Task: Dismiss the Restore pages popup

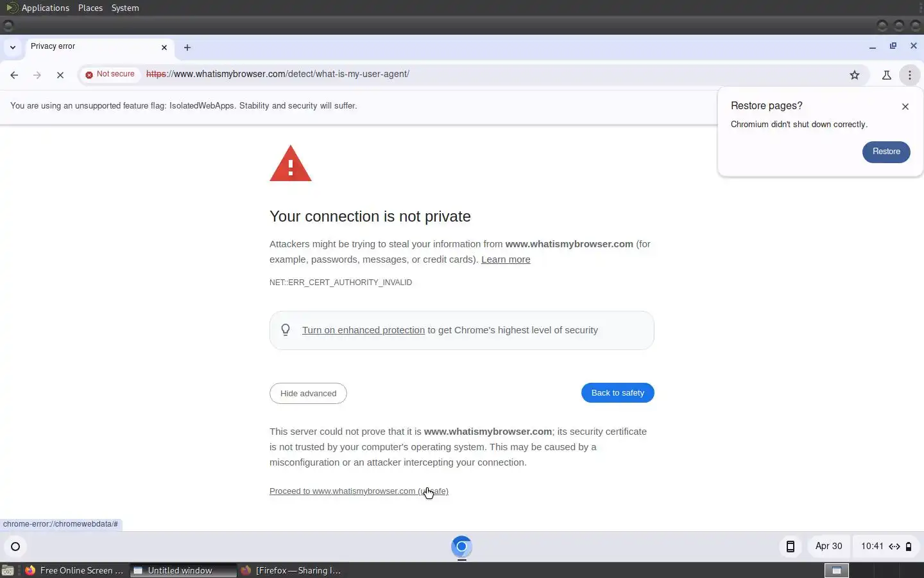Action: [905, 107]
